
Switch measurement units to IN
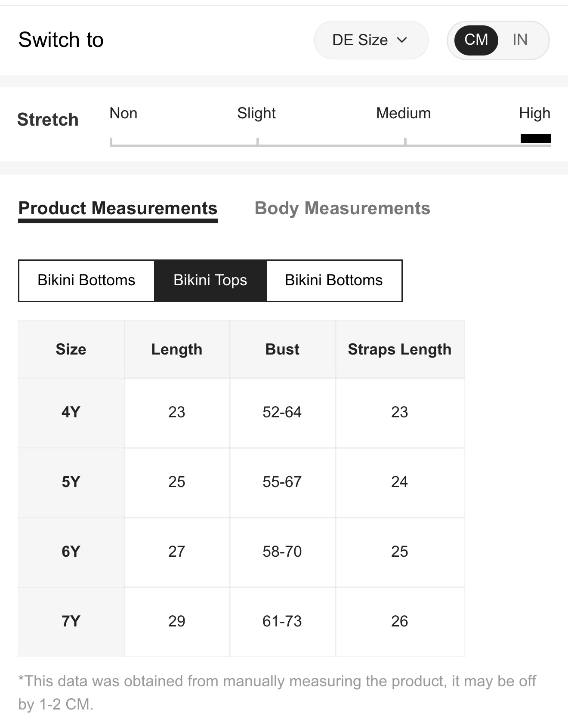(x=520, y=40)
